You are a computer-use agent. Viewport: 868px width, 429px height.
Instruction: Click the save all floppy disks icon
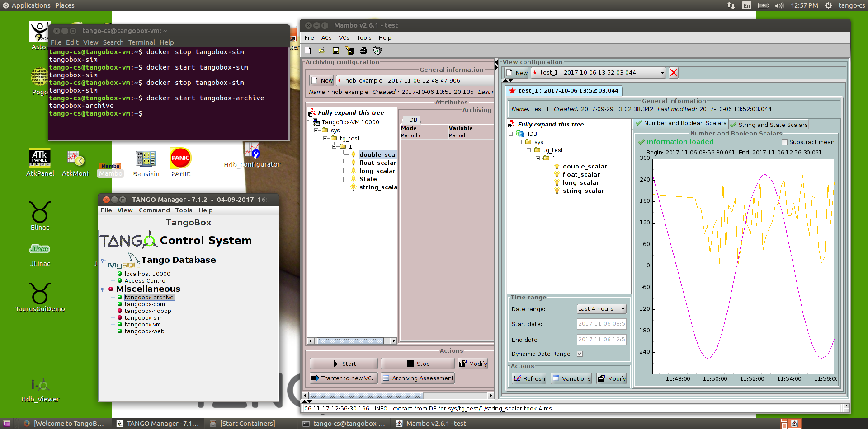[x=350, y=51]
